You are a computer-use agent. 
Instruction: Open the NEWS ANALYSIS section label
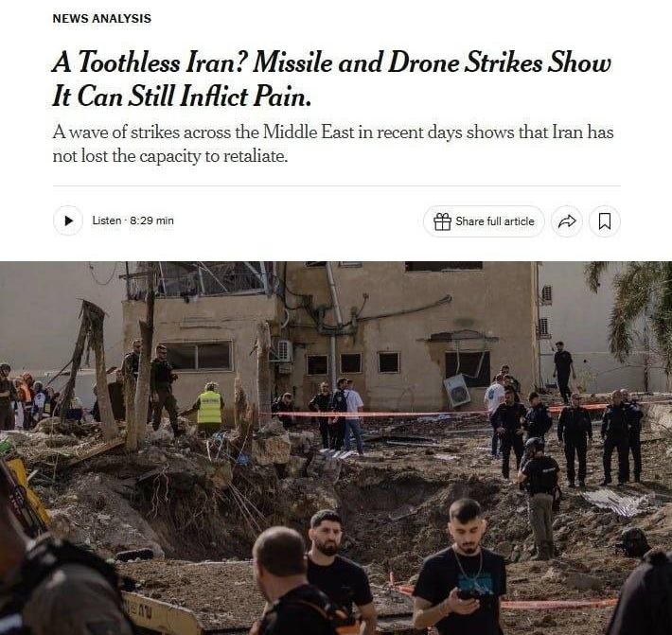(x=102, y=18)
